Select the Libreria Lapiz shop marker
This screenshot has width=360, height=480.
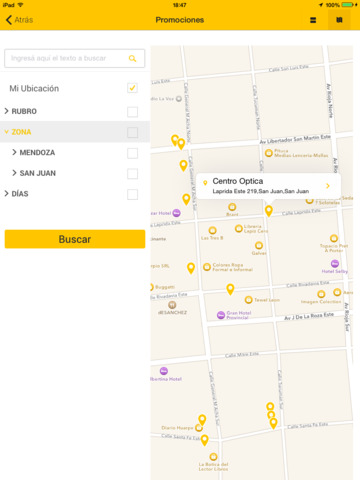pyautogui.click(x=239, y=229)
